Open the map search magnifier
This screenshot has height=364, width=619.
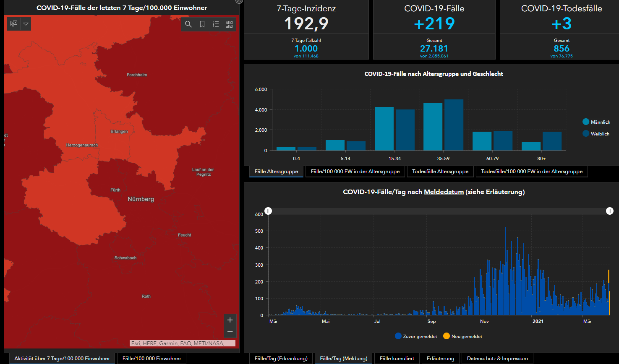[188, 24]
